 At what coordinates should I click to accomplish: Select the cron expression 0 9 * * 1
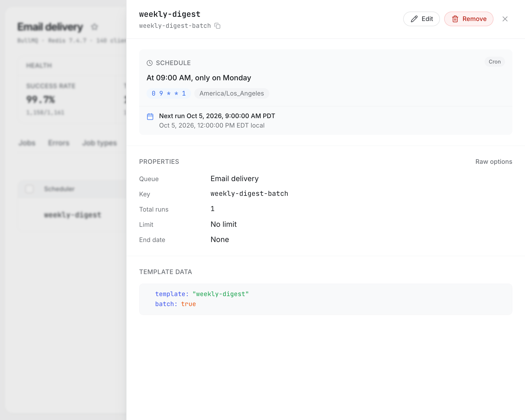pos(169,93)
